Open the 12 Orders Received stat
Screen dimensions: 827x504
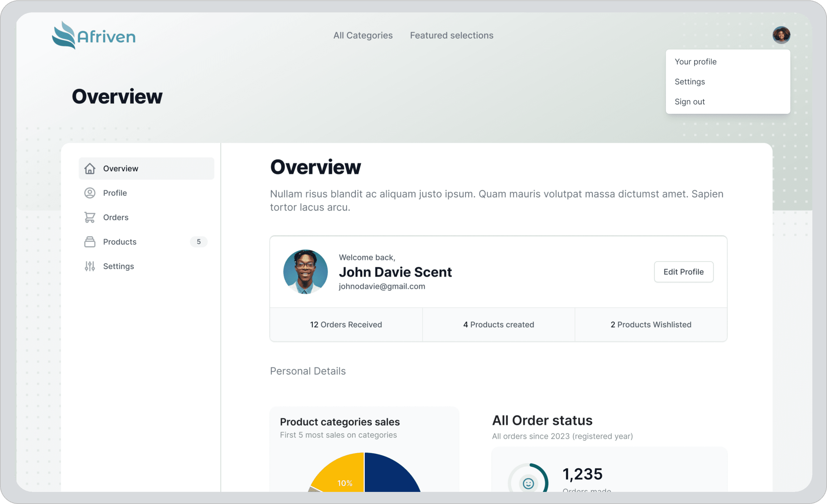point(346,324)
